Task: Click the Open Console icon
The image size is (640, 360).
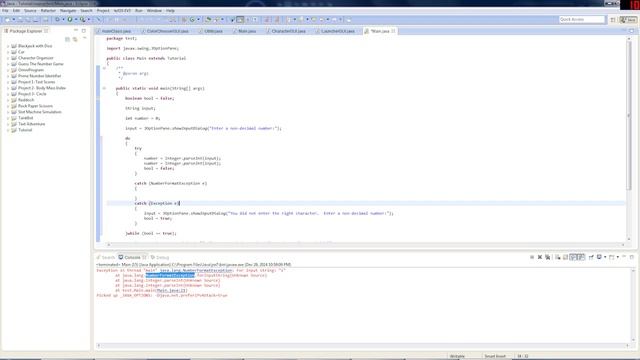Action: point(611,257)
